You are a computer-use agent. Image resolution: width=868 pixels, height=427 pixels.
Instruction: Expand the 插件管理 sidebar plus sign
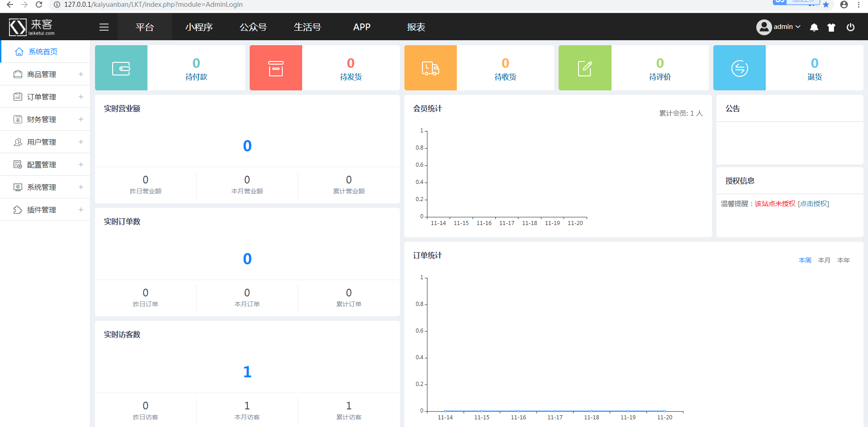pos(81,210)
